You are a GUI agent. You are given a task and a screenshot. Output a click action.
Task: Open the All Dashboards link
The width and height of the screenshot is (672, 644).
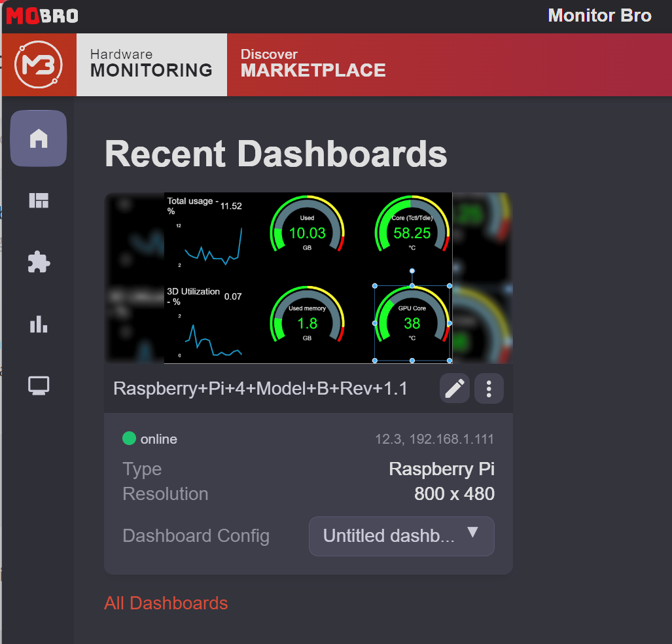coord(166,603)
